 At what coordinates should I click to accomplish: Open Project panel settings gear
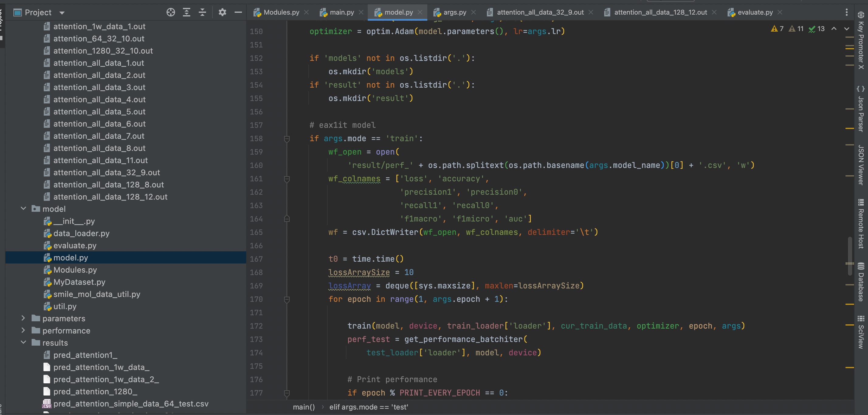tap(222, 12)
